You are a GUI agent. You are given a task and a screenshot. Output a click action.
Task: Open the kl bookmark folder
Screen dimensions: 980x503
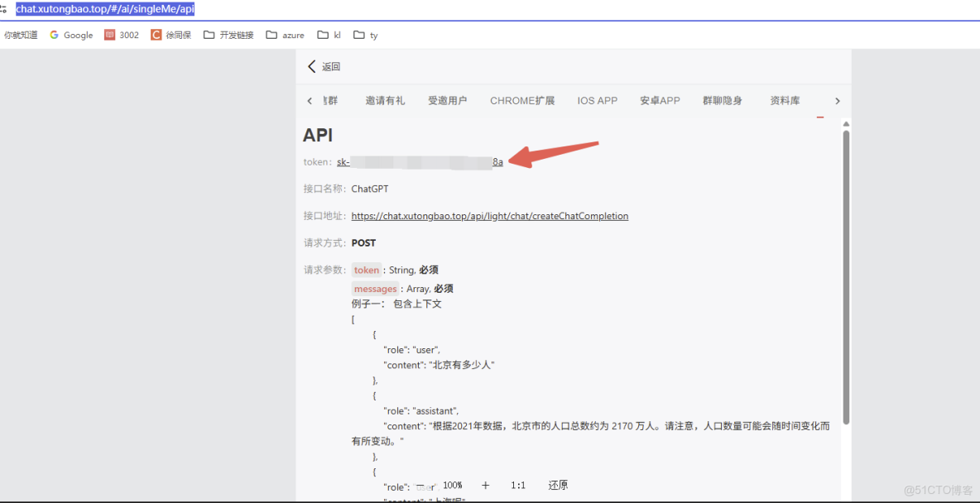[329, 35]
